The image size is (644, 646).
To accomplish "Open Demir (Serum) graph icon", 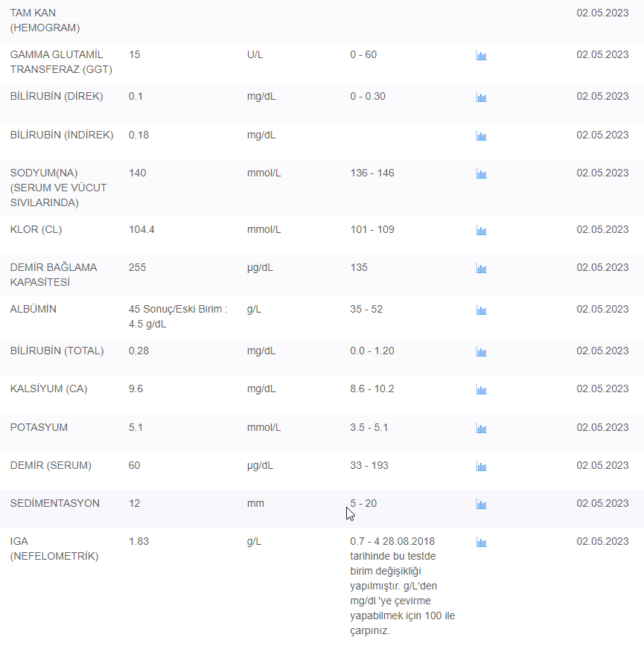I will pyautogui.click(x=481, y=467).
